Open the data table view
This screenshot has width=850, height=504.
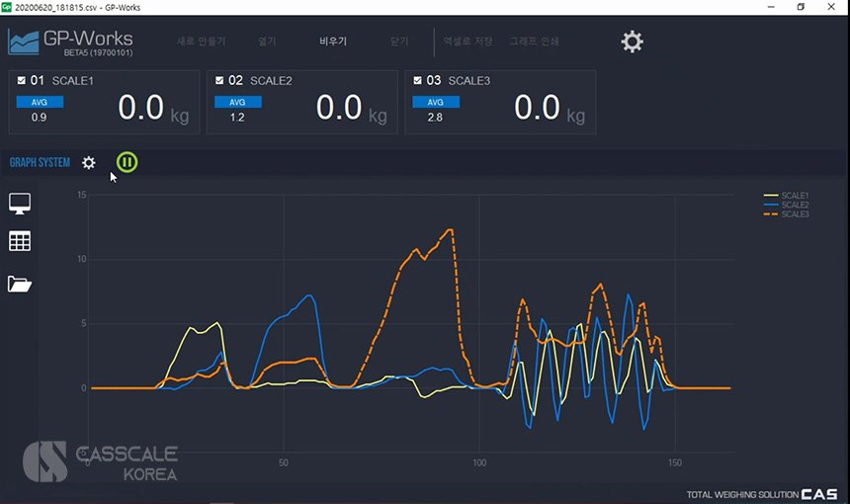point(20,241)
